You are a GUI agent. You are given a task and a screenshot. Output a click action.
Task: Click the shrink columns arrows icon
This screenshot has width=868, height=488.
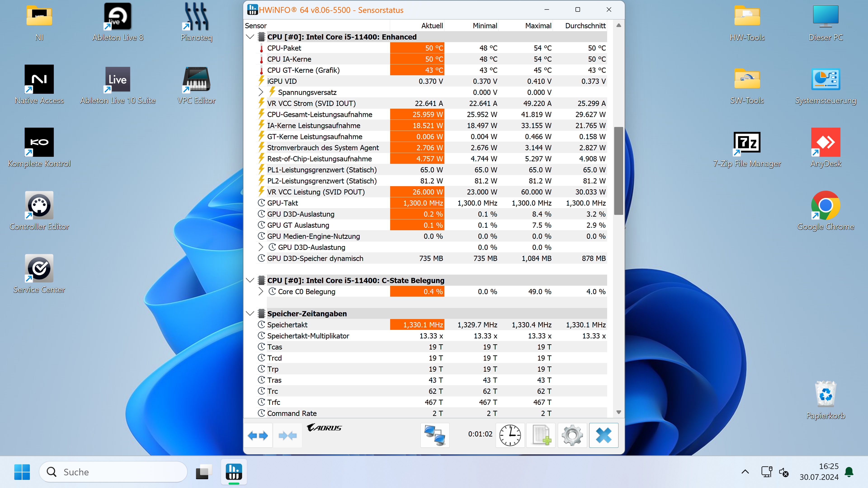click(x=288, y=435)
